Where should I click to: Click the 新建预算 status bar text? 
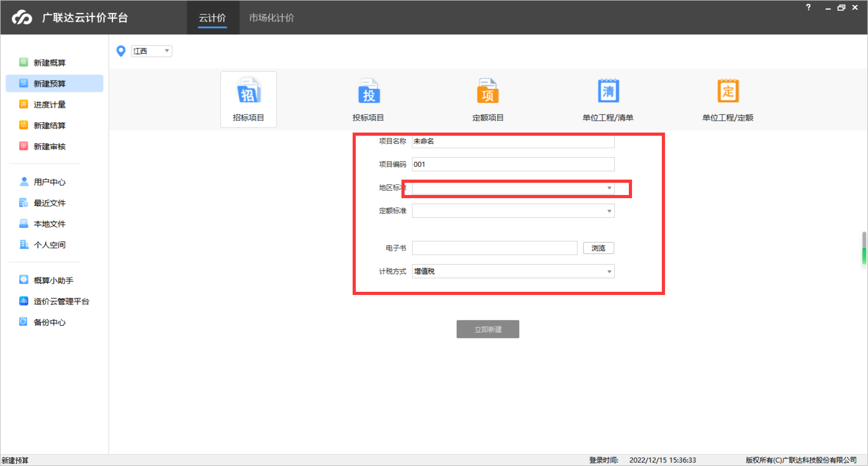pyautogui.click(x=15, y=460)
